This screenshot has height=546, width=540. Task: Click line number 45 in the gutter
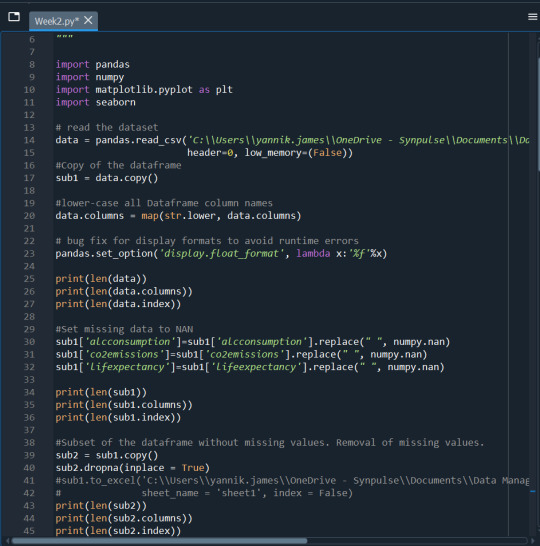tap(29, 531)
